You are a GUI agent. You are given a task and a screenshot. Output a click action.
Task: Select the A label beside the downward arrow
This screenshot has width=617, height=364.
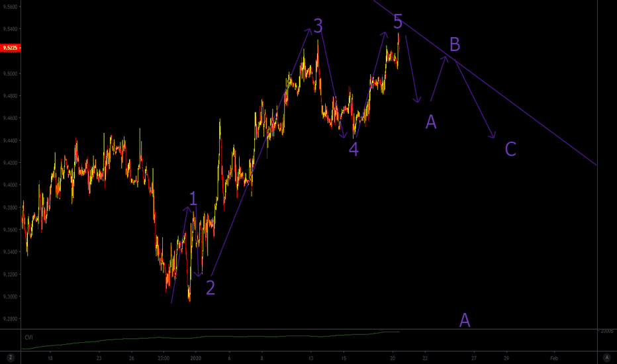431,122
